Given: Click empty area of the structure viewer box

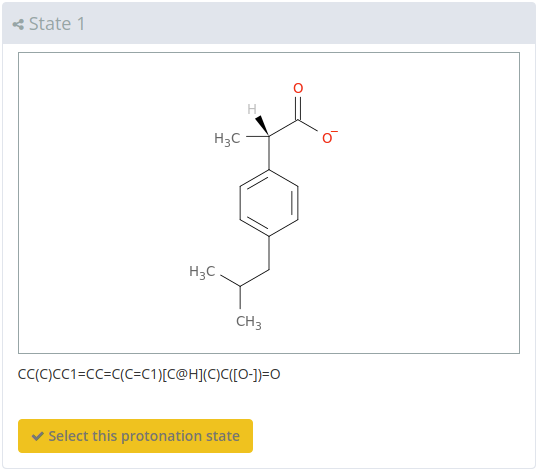Looking at the screenshot, I should (412, 206).
